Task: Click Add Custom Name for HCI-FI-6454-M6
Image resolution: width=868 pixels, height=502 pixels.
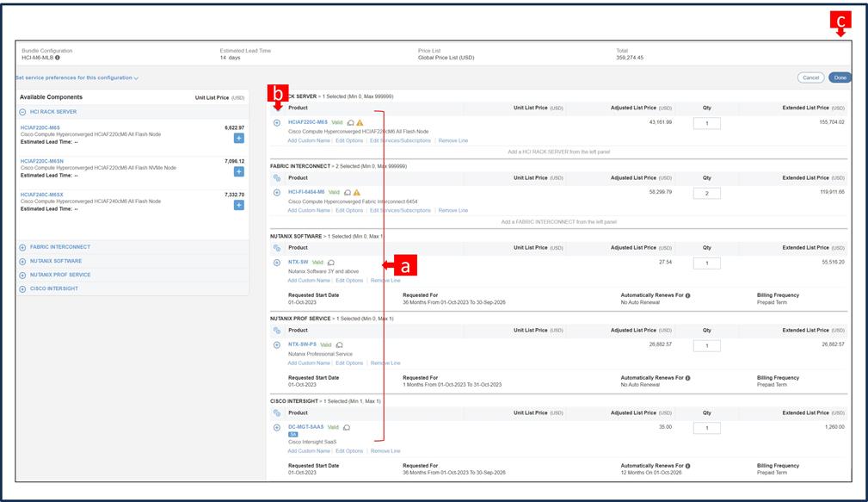Action: click(x=309, y=211)
